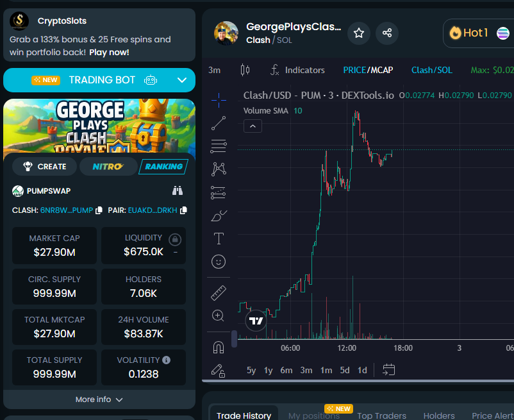Open the candlestick chart style selector

coord(245,70)
